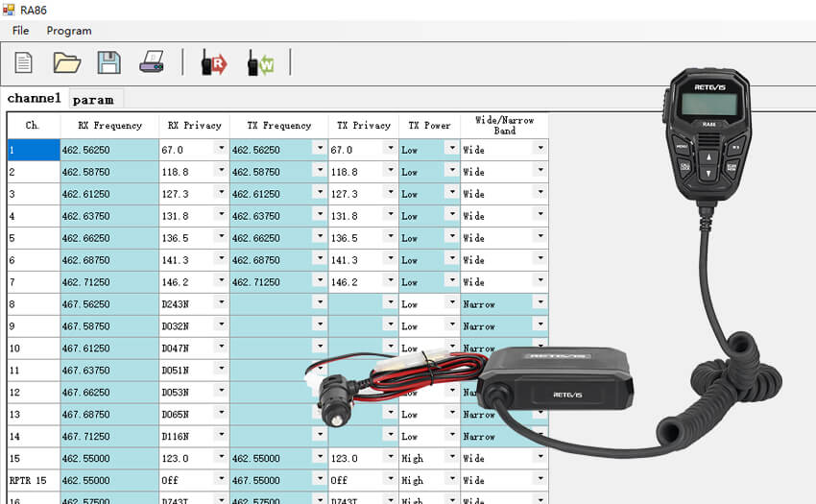Open the File menu
The image size is (816, 504).
[x=21, y=31]
